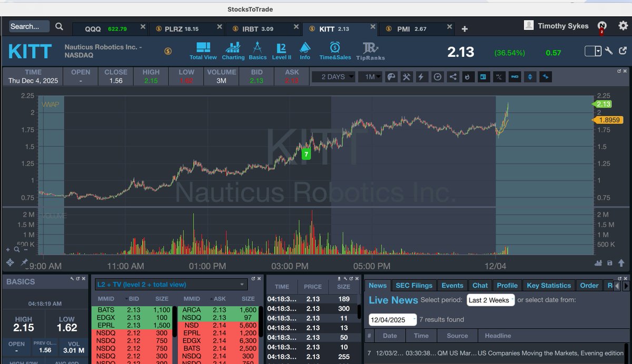
Task: Open the chart color palette icon
Action: coord(391,77)
